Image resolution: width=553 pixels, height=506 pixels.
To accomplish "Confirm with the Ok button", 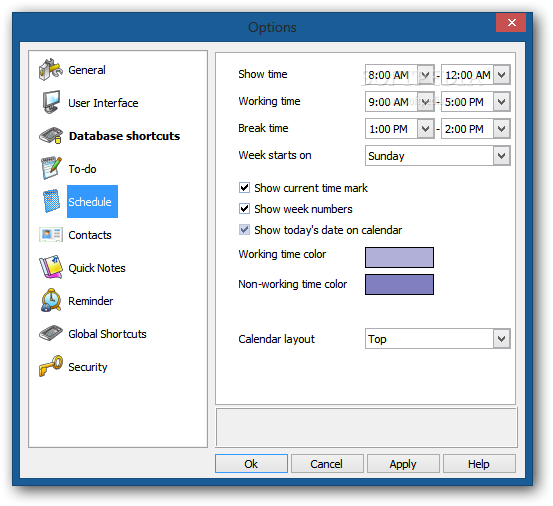I will (251, 463).
